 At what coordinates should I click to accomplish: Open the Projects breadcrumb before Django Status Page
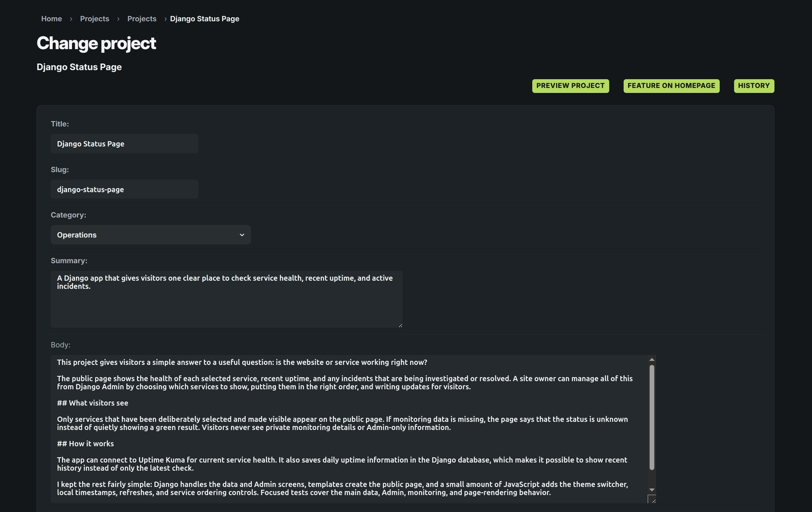tap(142, 19)
